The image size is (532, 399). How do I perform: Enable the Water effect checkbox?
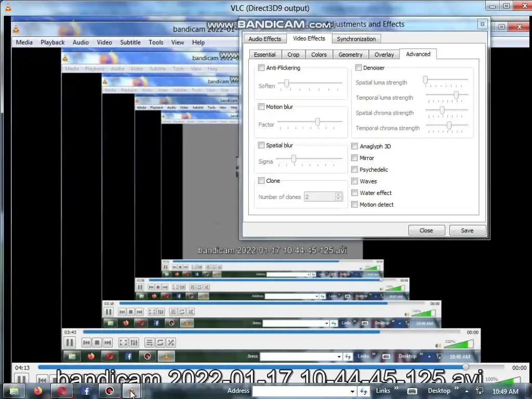(x=354, y=193)
